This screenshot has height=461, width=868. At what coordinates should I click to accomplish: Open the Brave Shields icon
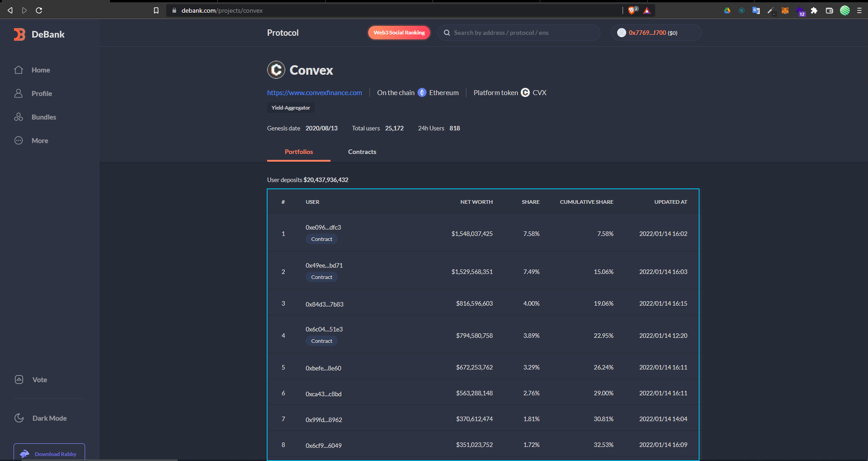tap(632, 10)
